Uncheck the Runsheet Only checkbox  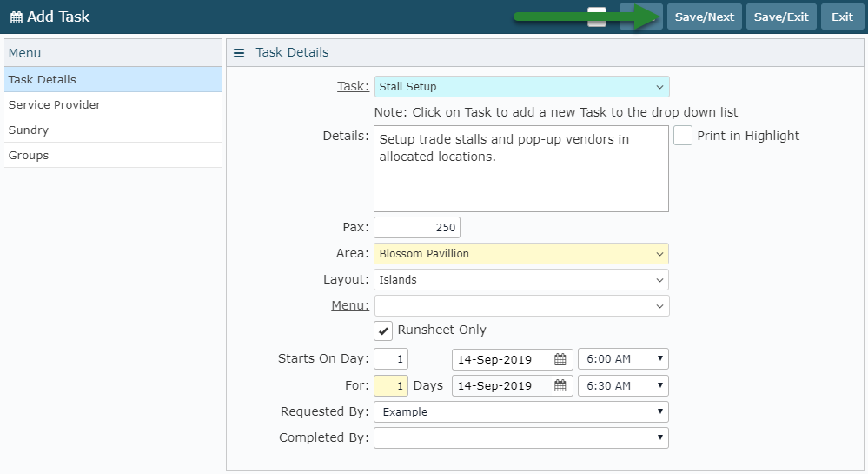coord(383,330)
